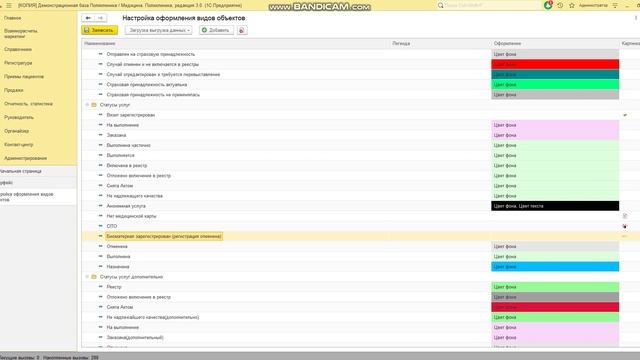Open favorites star icon

(572, 5)
